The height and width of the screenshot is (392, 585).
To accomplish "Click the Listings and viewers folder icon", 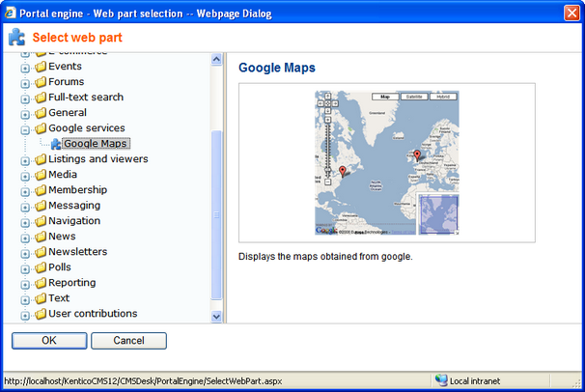I will tap(41, 159).
